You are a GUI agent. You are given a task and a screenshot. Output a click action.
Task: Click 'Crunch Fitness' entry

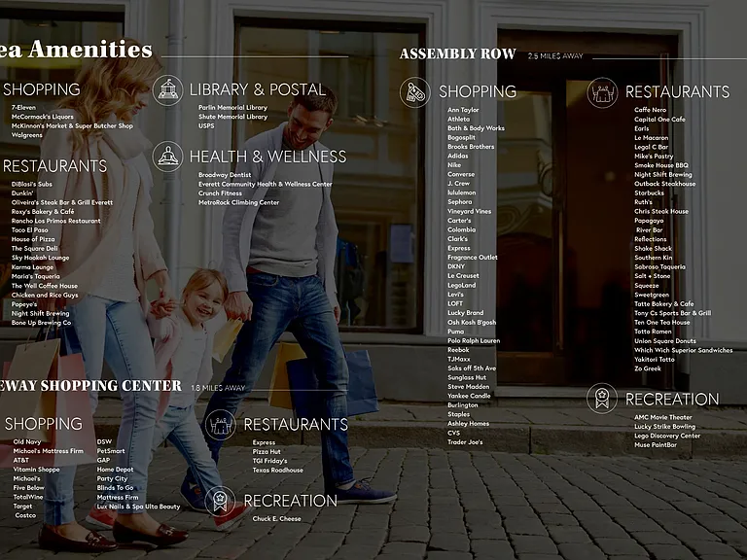(220, 193)
